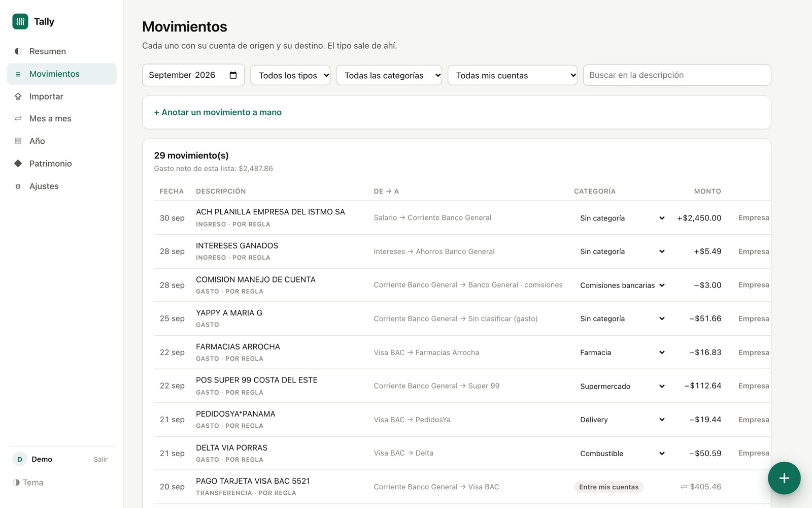
Task: Open the Supermercado category dropdown
Action: [x=622, y=386]
